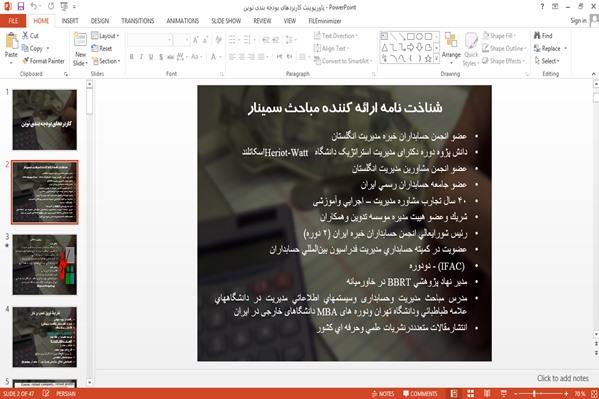Open the REVIEW tab
The image size is (599, 399).
click(x=262, y=21)
